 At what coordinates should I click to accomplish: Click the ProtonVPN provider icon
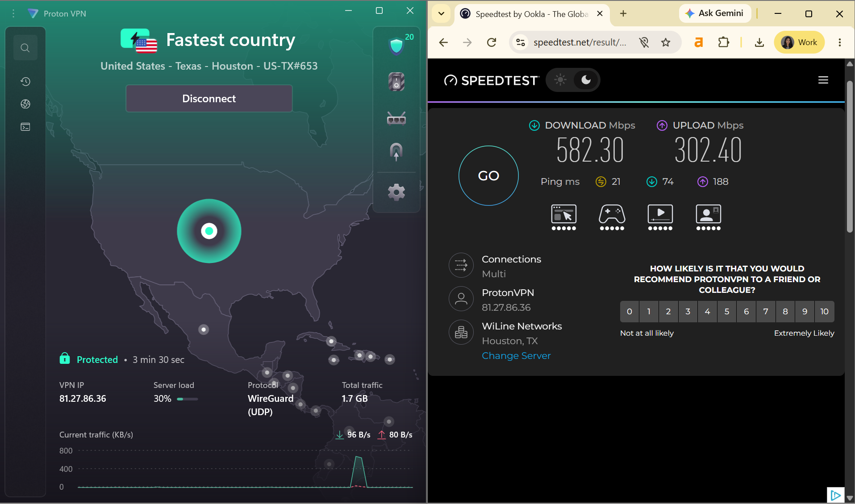coord(461,299)
